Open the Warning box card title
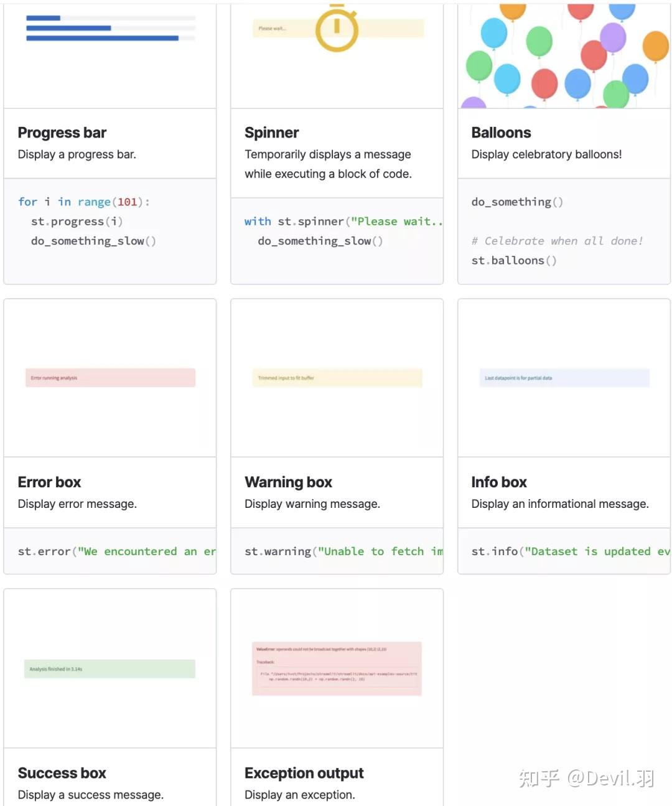Viewport: 672px width, 806px height. pos(288,482)
